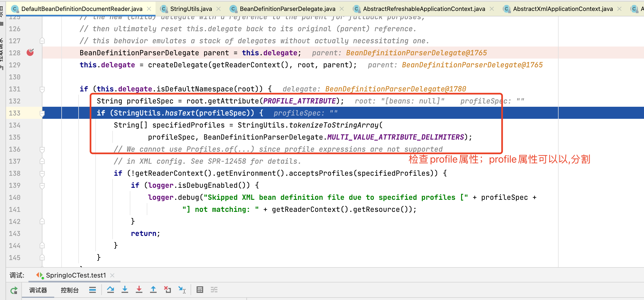The image size is (644, 300).
Task: Close the StringUtils.java tab
Action: pos(219,9)
